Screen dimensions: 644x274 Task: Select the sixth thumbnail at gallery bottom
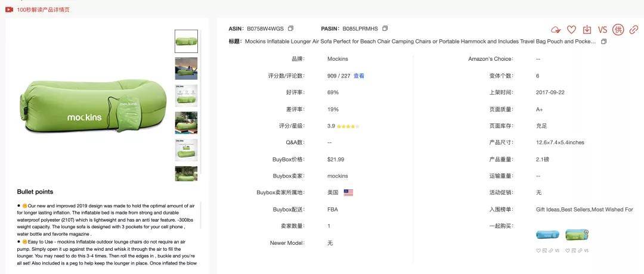[x=186, y=173]
